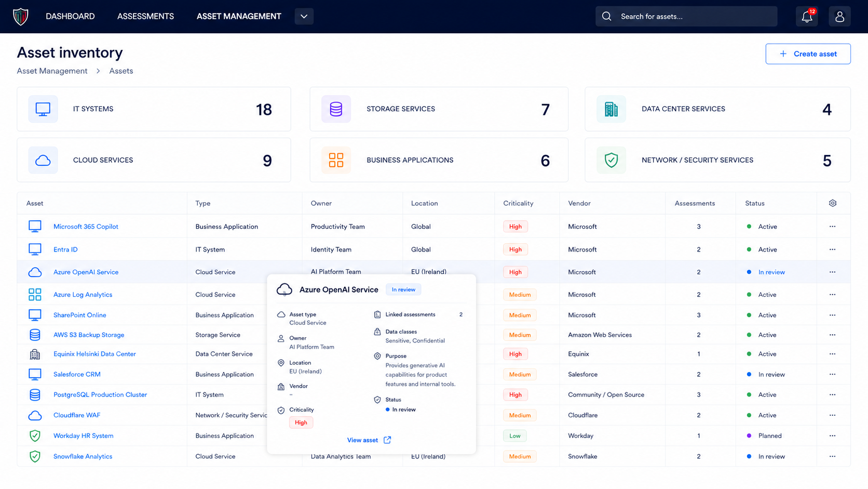Click the Owner column header
The height and width of the screenshot is (489, 868).
tap(321, 203)
